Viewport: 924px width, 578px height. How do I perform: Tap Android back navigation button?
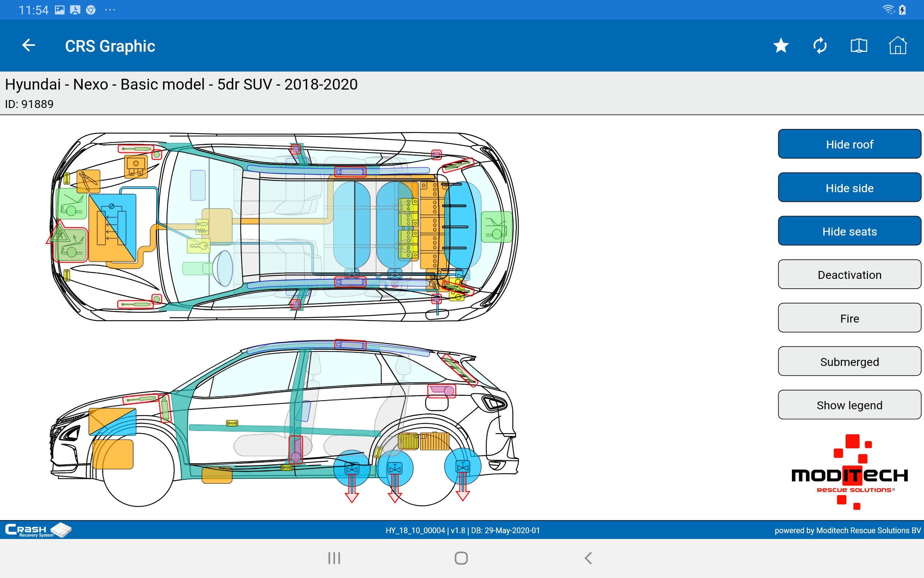click(x=588, y=558)
